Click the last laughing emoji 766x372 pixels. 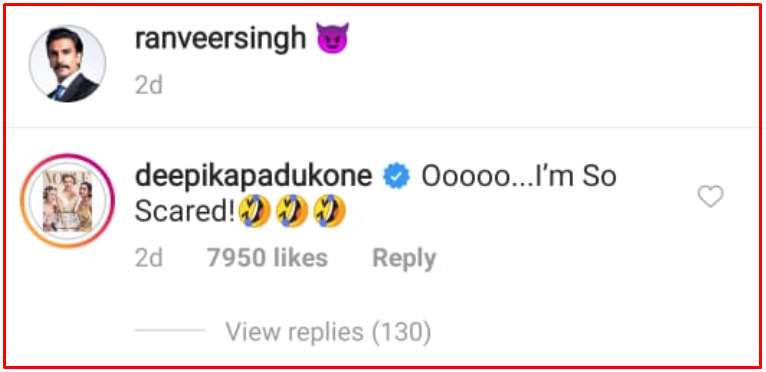pyautogui.click(x=330, y=212)
